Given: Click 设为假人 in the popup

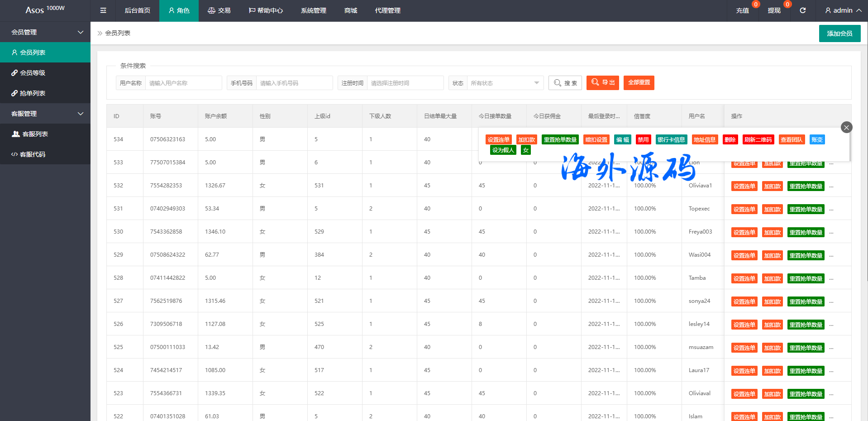Looking at the screenshot, I should [503, 150].
